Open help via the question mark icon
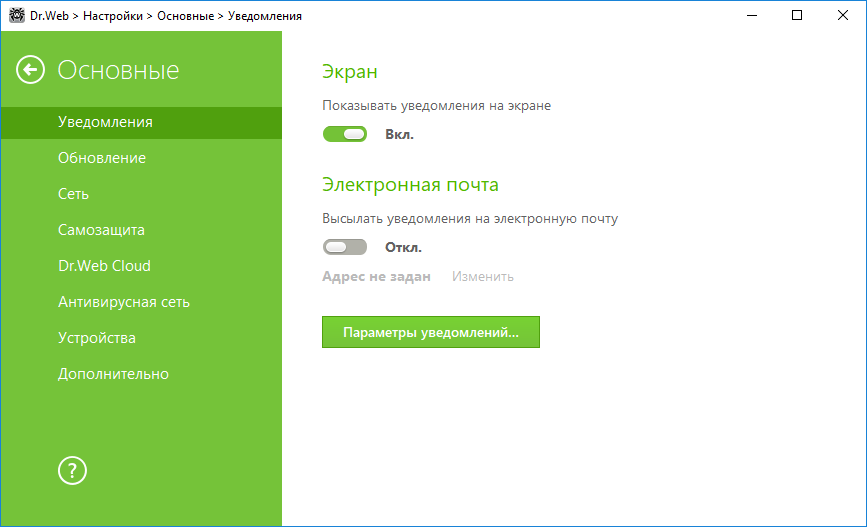The height and width of the screenshot is (527, 867). (72, 471)
